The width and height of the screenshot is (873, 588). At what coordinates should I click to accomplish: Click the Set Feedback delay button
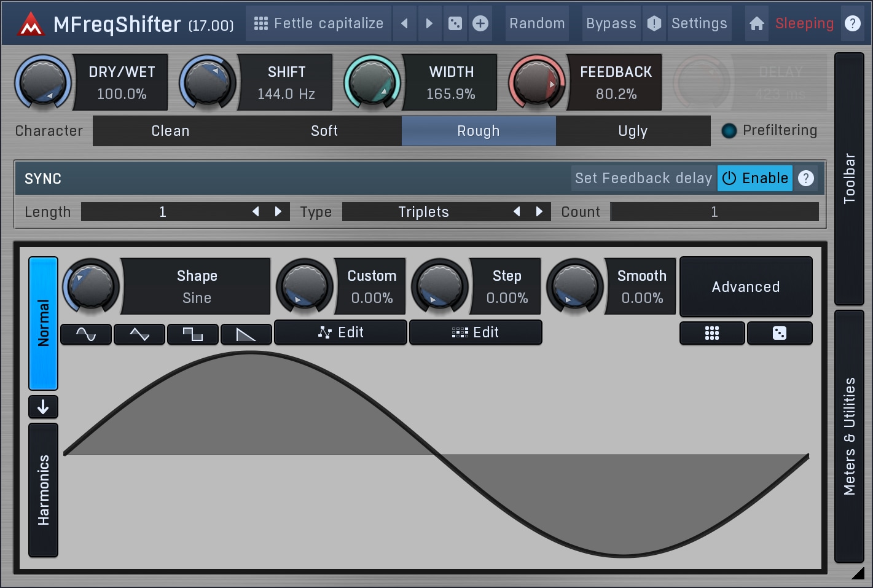(x=643, y=178)
